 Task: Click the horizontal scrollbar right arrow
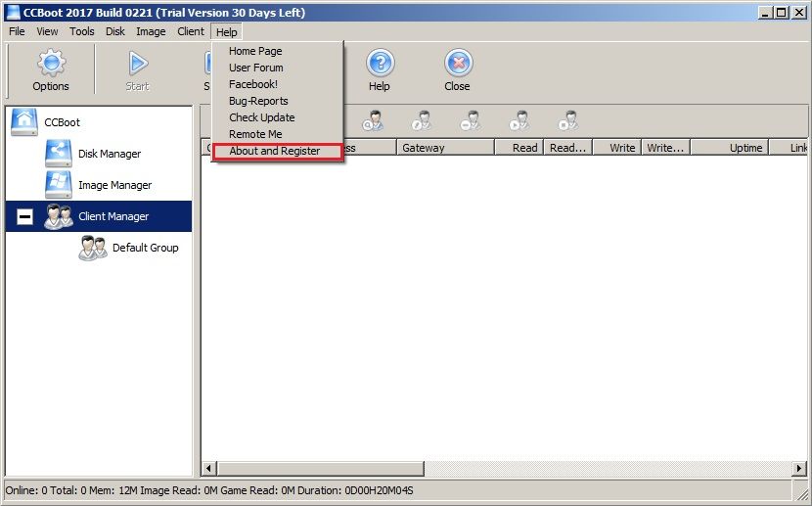[x=799, y=469]
